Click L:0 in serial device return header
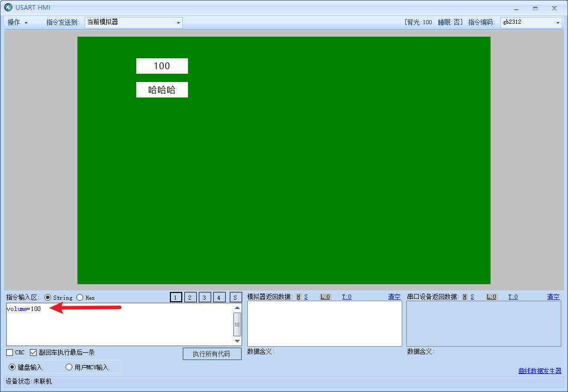 click(x=492, y=297)
